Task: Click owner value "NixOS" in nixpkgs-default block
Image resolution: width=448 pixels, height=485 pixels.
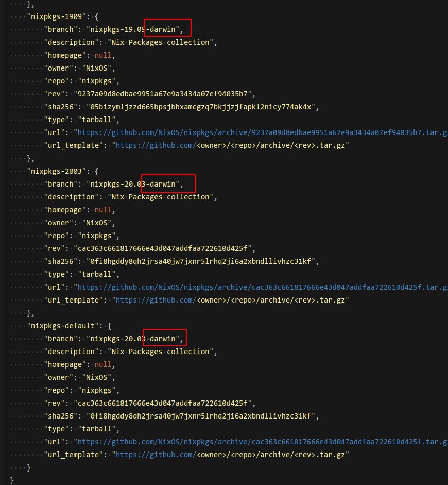Action: (x=97, y=378)
